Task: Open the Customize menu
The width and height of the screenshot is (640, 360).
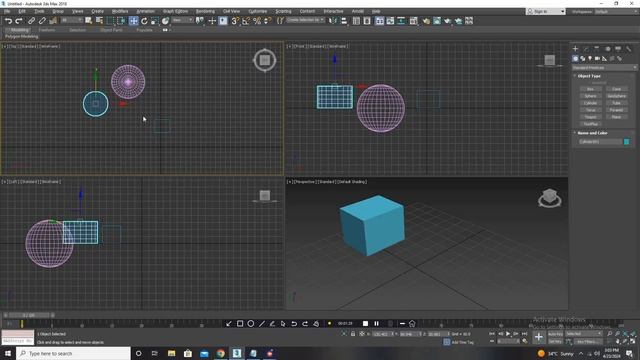Action: (x=258, y=11)
